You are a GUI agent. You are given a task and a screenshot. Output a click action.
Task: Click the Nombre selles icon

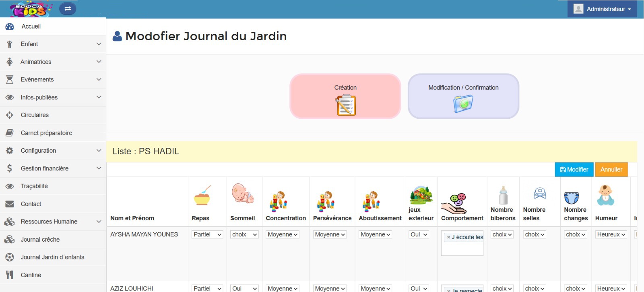tap(540, 193)
